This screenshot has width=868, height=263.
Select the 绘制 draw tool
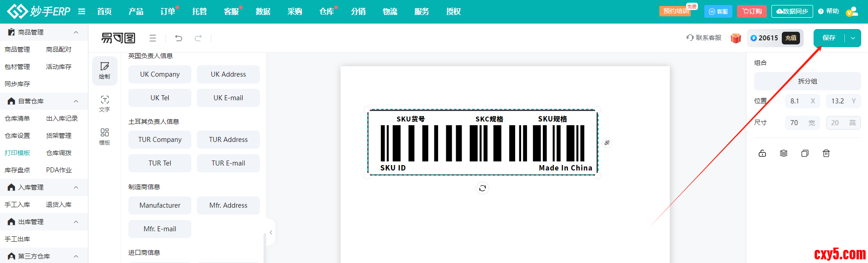pyautogui.click(x=105, y=71)
